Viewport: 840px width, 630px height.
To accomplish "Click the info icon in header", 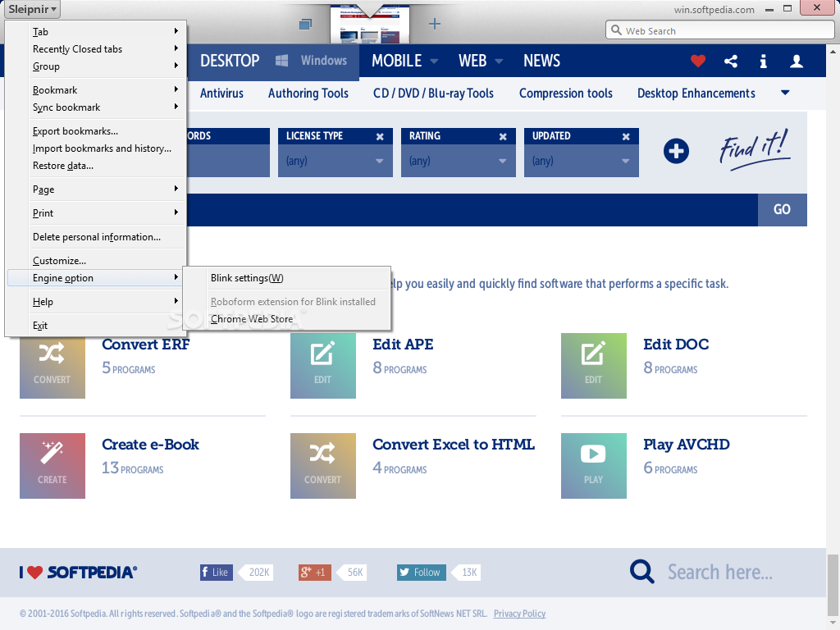I will (x=764, y=61).
